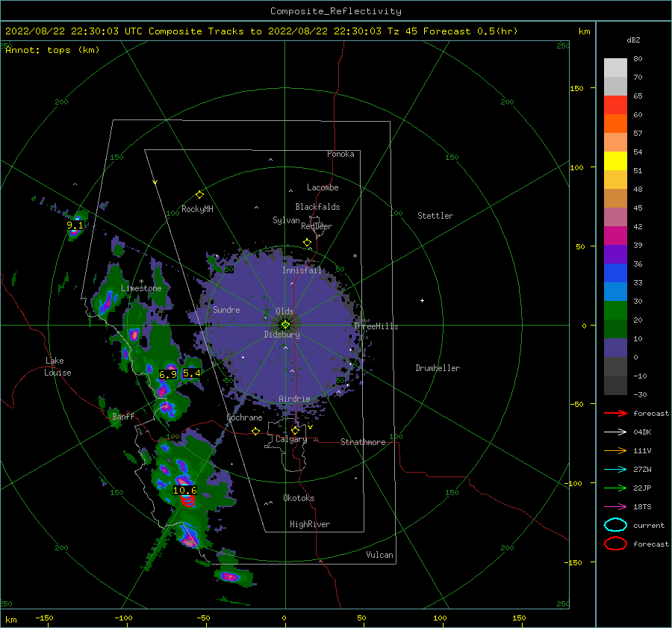Click the Annot: tops (km) annotation text

(52, 50)
